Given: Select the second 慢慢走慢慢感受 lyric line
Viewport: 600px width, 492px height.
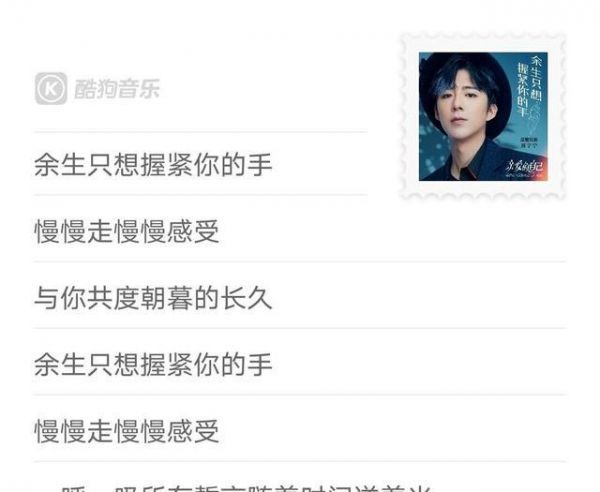Looking at the screenshot, I should coord(127,431).
